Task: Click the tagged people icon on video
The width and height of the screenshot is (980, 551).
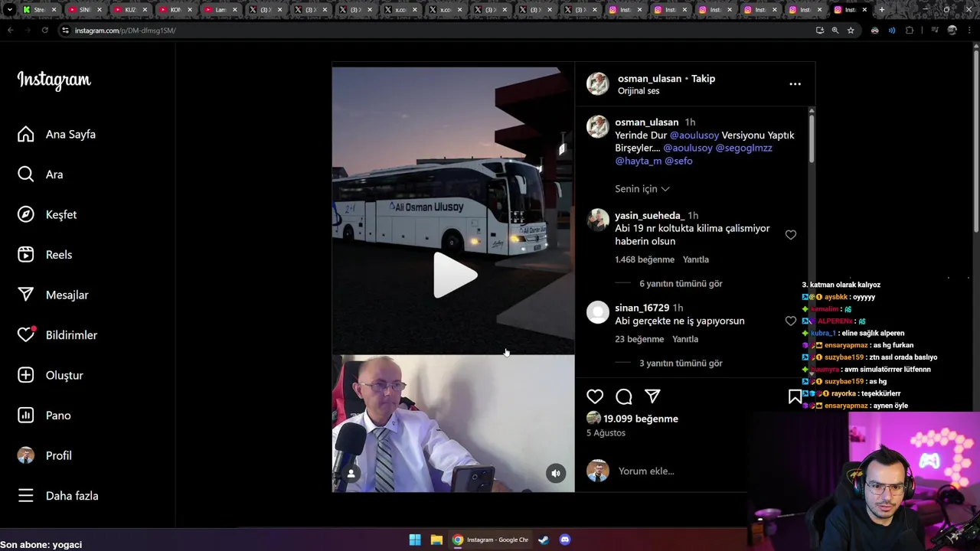Action: click(351, 474)
